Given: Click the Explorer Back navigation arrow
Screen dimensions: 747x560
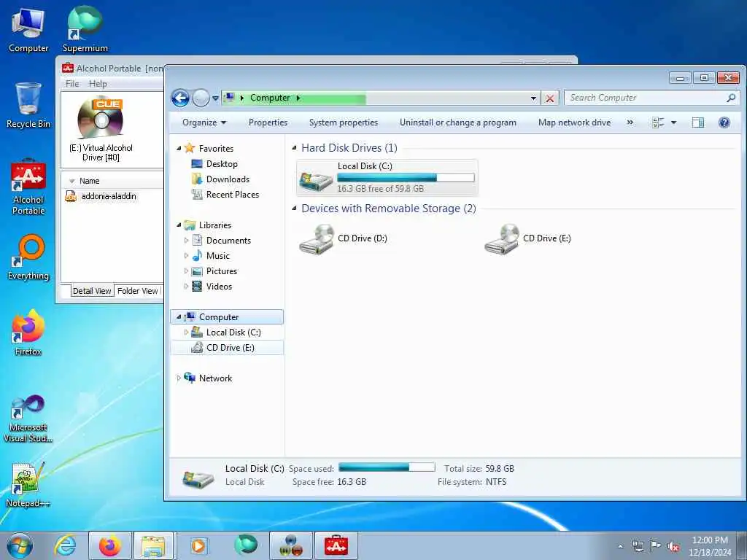Looking at the screenshot, I should click(181, 98).
